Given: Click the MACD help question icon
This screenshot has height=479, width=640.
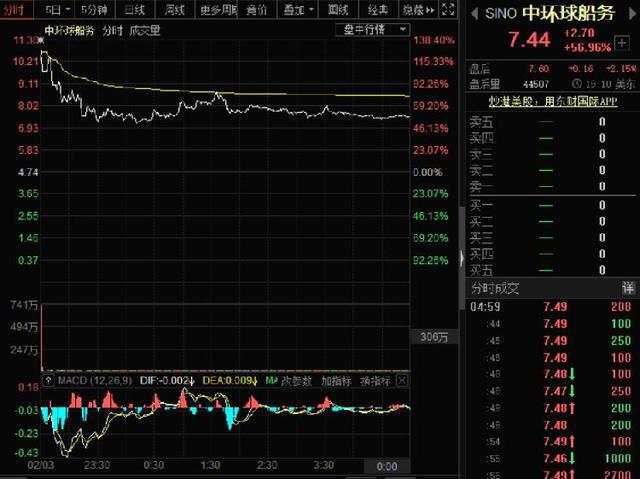Looking at the screenshot, I should pyautogui.click(x=48, y=381).
